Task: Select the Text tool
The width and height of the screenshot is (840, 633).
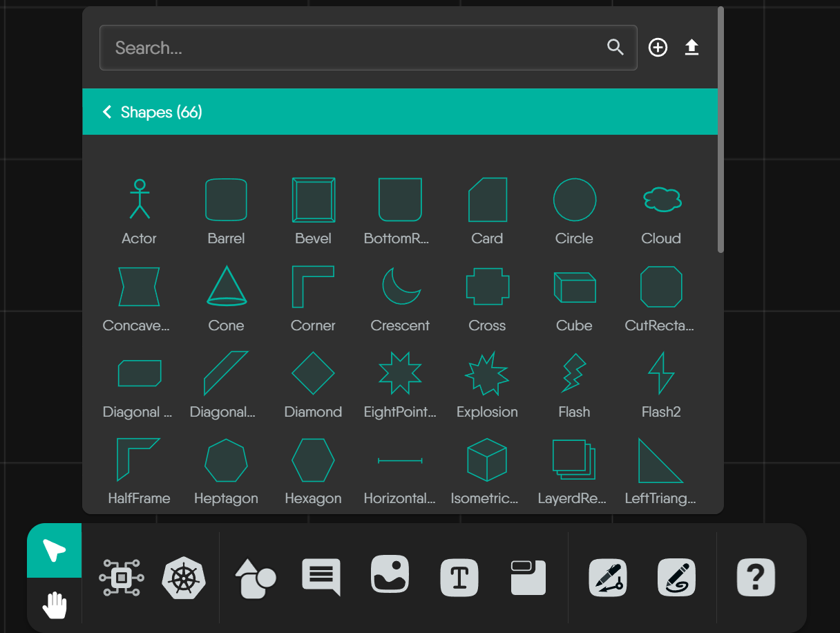Action: [x=459, y=579]
